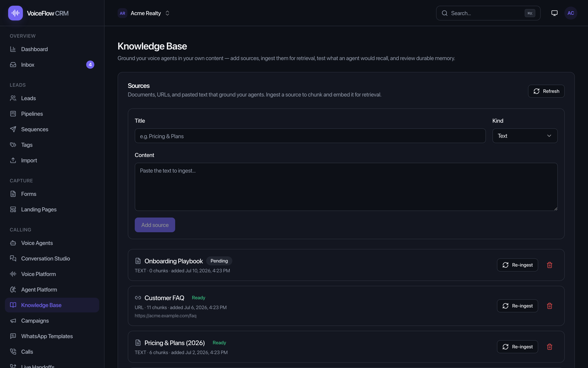Click the Conversation Studio chat icon
The width and height of the screenshot is (588, 368).
(x=13, y=258)
